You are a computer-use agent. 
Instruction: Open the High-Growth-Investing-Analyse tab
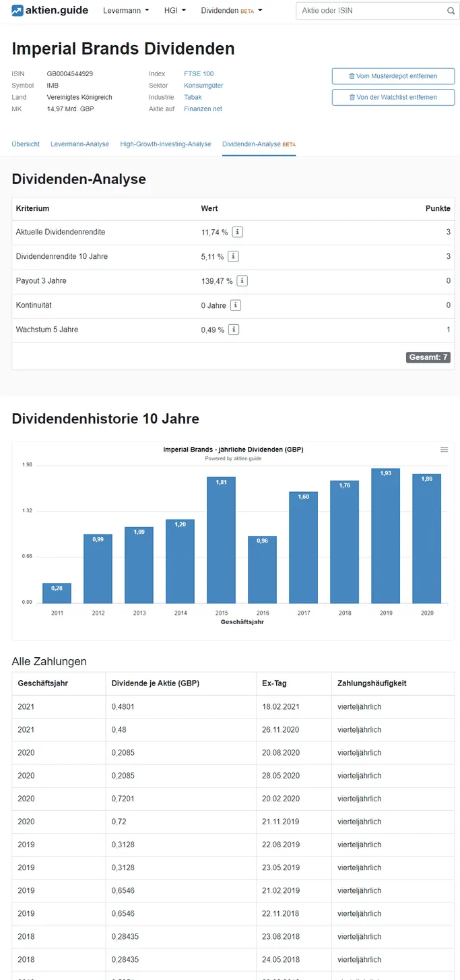tap(166, 144)
